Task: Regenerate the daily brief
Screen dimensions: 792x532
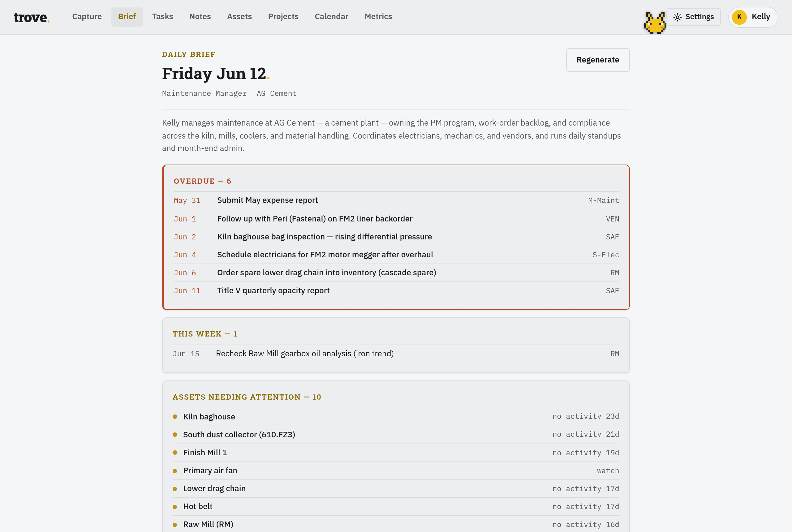Action: (598, 60)
